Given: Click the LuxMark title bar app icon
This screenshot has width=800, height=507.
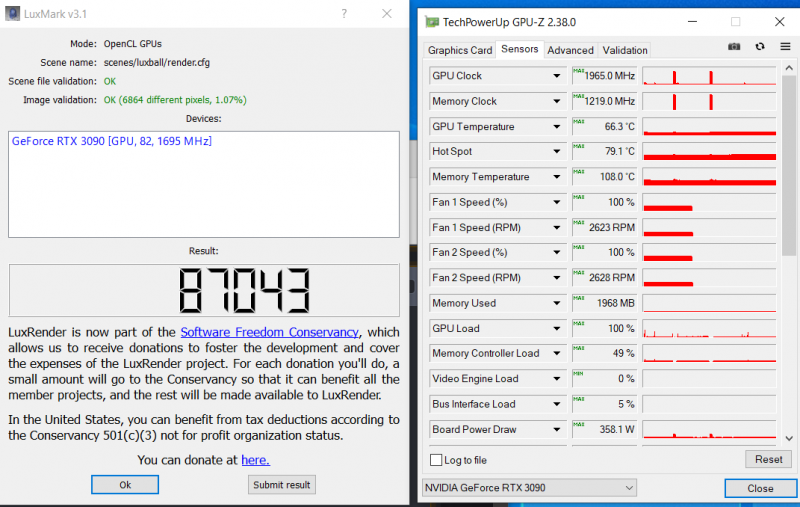Looking at the screenshot, I should pos(12,14).
